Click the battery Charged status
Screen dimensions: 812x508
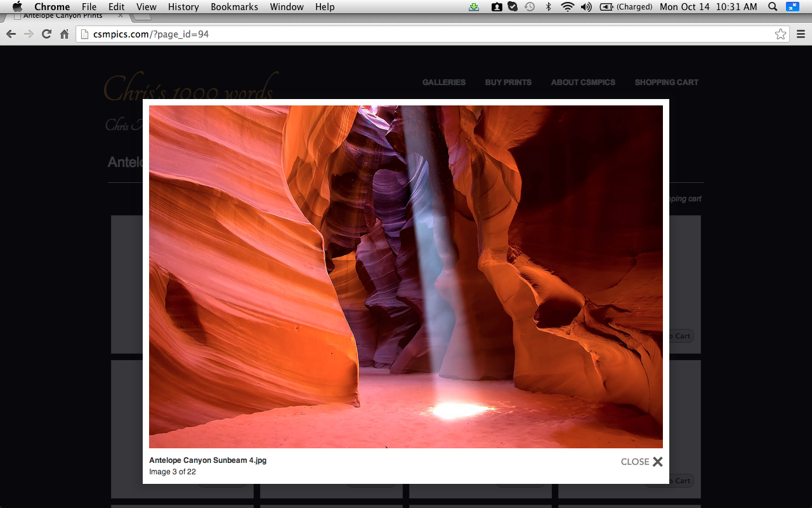point(625,6)
